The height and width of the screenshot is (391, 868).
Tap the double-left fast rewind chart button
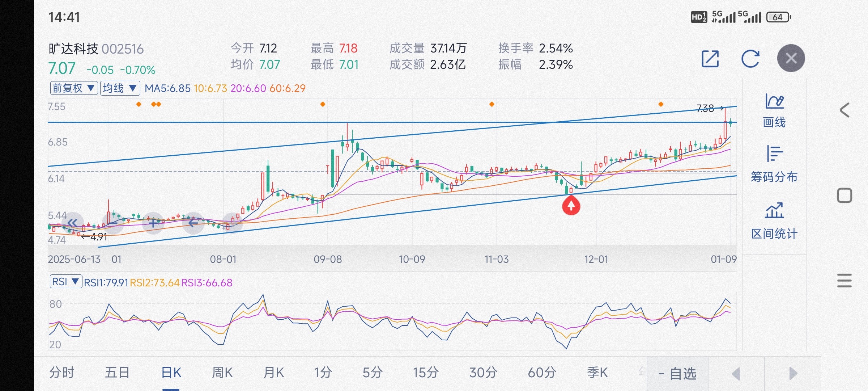click(x=73, y=223)
